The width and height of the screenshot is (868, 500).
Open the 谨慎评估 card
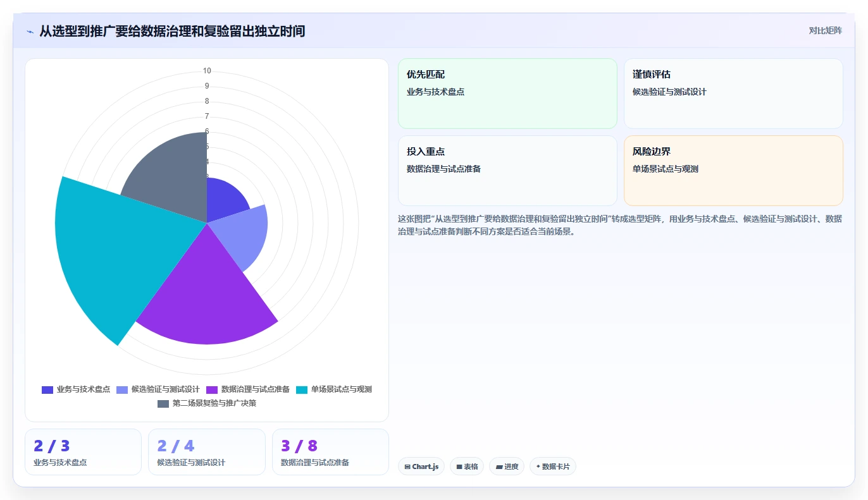click(x=733, y=94)
